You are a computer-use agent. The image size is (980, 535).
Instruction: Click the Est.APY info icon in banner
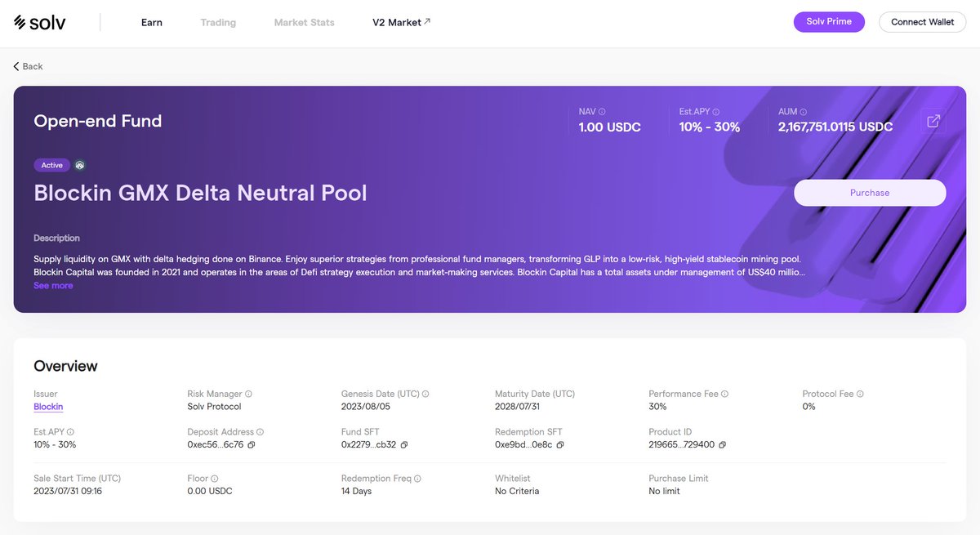(x=718, y=111)
